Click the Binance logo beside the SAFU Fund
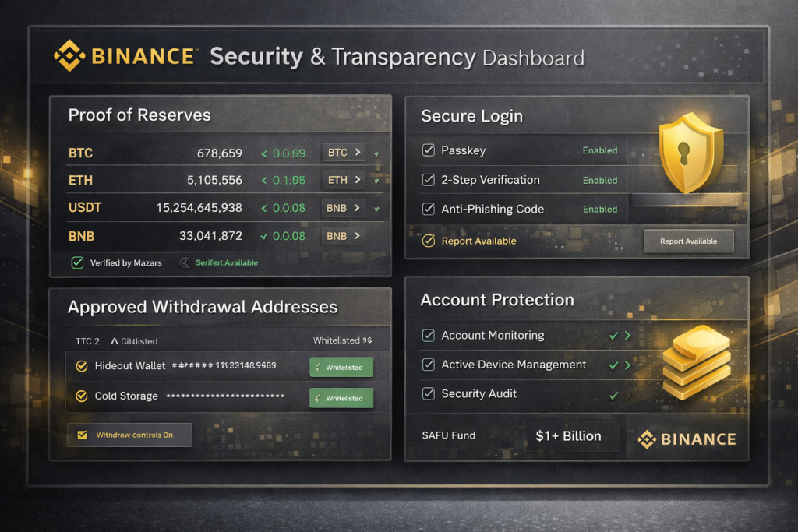Image resolution: width=798 pixels, height=532 pixels. pyautogui.click(x=686, y=439)
